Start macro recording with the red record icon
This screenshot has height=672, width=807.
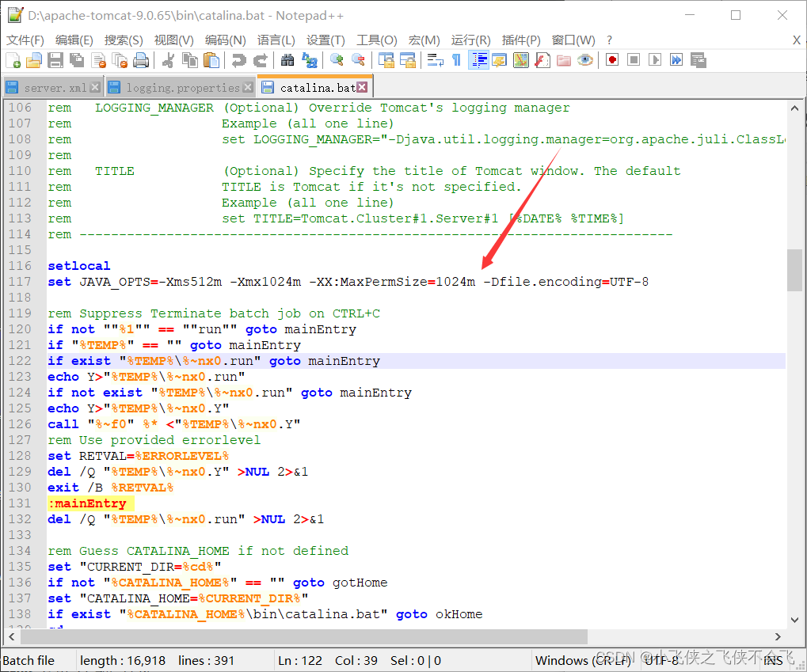[x=612, y=61]
